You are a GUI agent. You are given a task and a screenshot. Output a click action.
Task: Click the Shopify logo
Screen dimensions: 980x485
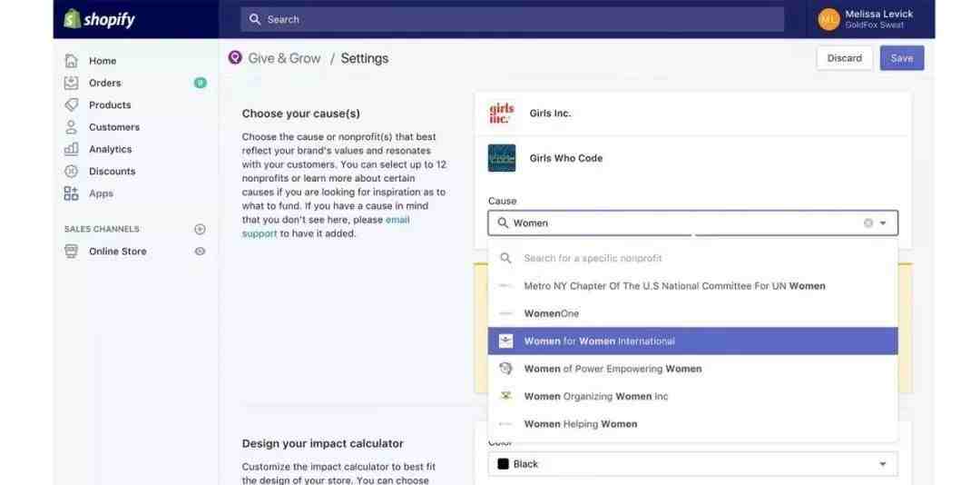(x=100, y=19)
